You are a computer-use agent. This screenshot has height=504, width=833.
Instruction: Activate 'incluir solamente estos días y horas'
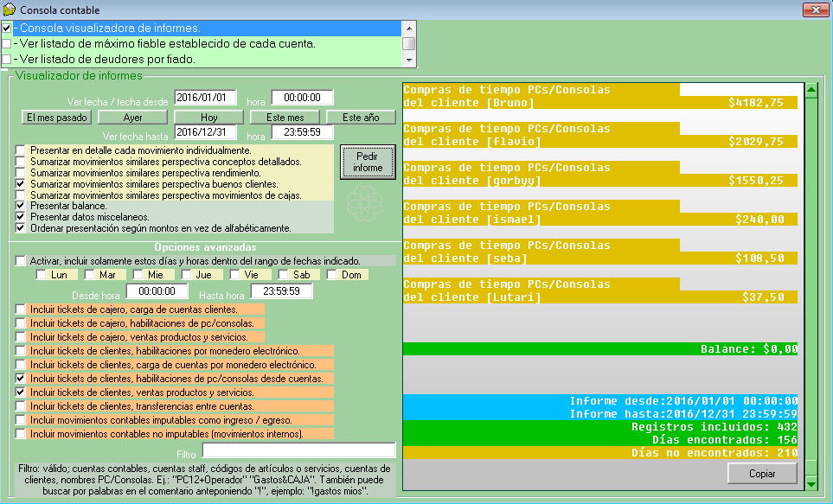coord(20,261)
